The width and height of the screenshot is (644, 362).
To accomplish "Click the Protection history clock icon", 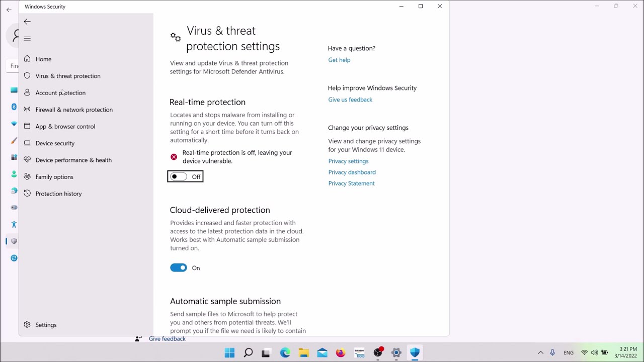I will point(27,194).
